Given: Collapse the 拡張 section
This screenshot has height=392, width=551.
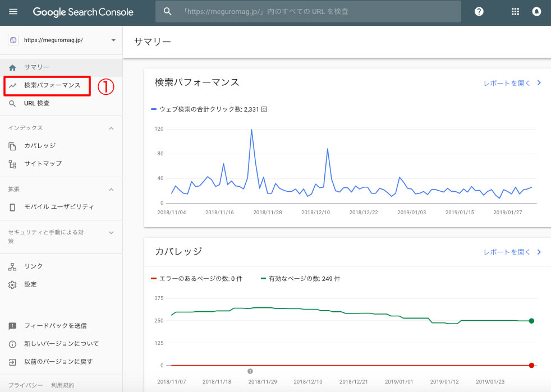Looking at the screenshot, I should (x=111, y=190).
